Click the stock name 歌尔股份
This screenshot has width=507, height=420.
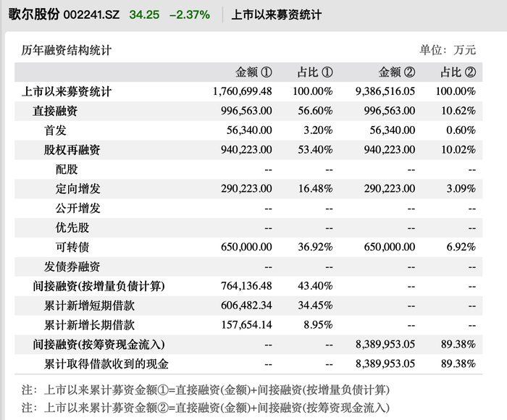(x=34, y=14)
